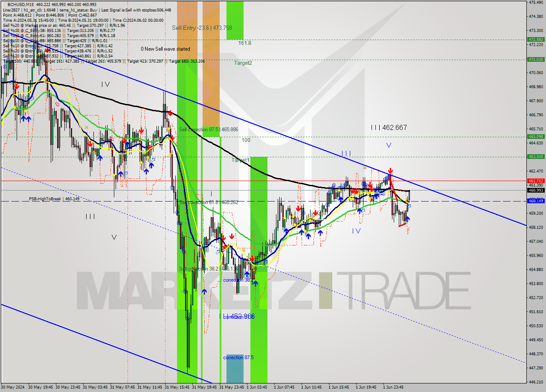Click the '1 Jun 11:45' time axis label

point(311,387)
